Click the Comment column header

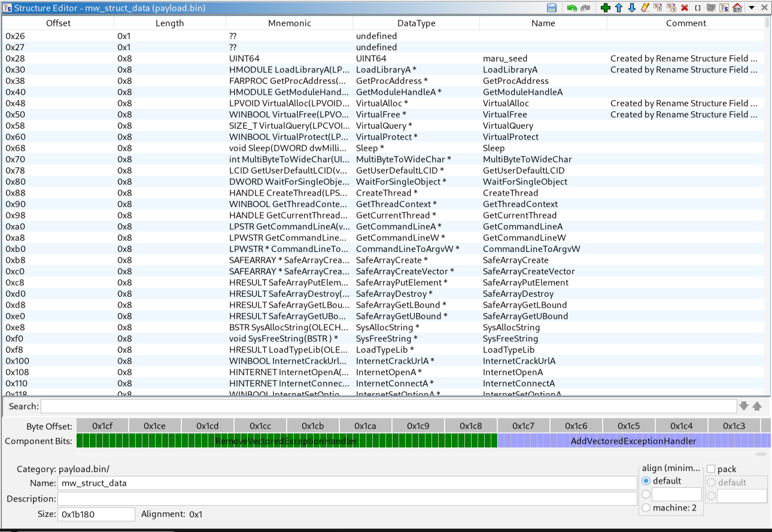click(x=686, y=23)
